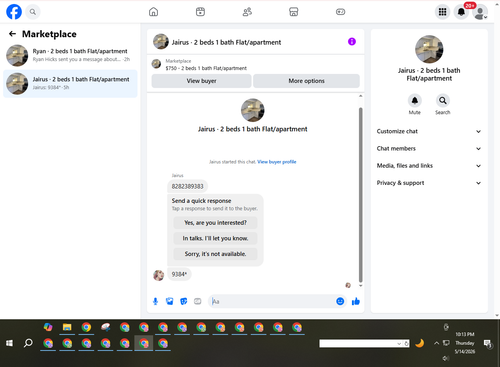Screen dimensions: 500x367
Task: Open the network tray icon
Action: (446, 343)
